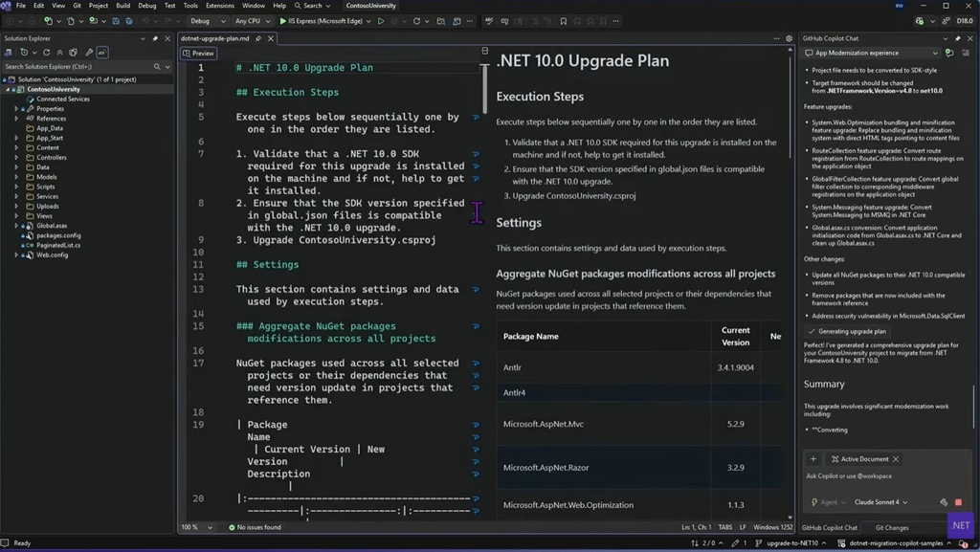
Task: Open the Extensions menu
Action: point(219,6)
